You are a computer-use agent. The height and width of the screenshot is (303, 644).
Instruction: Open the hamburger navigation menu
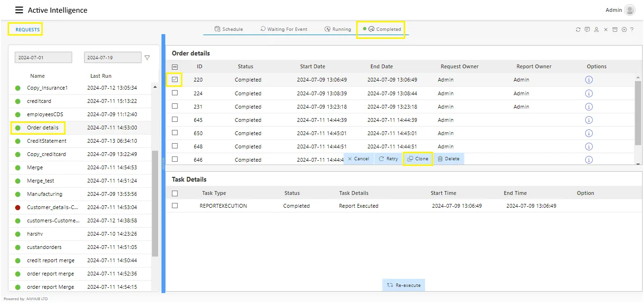point(19,10)
